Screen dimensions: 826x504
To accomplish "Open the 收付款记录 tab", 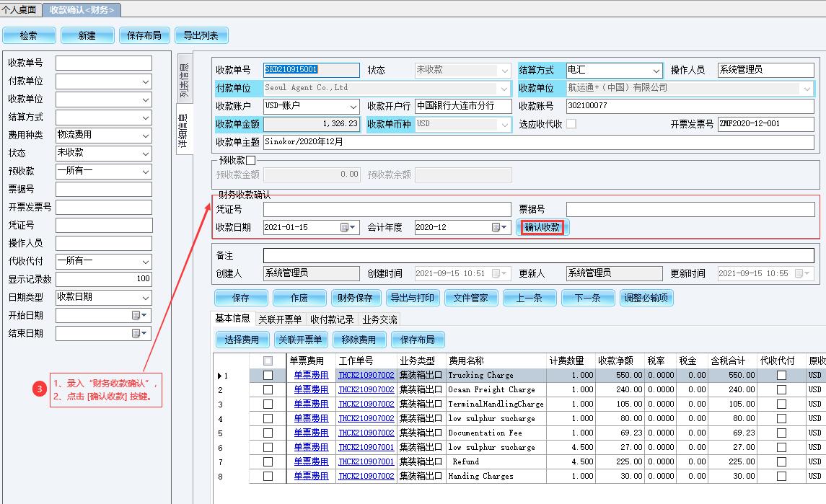I will point(332,319).
